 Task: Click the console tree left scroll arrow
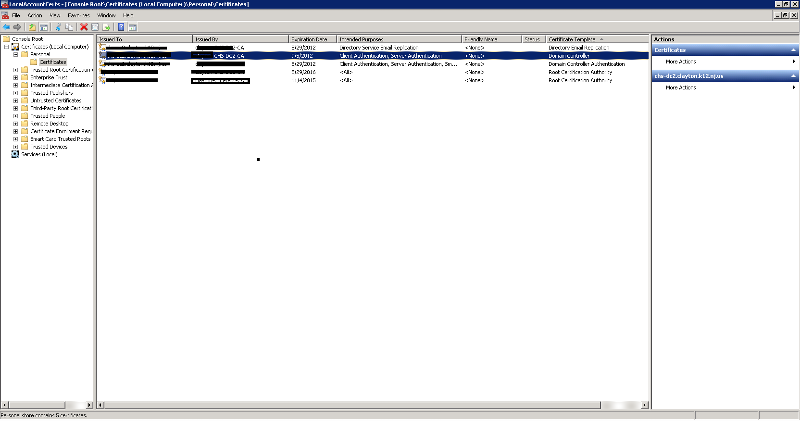click(5, 405)
